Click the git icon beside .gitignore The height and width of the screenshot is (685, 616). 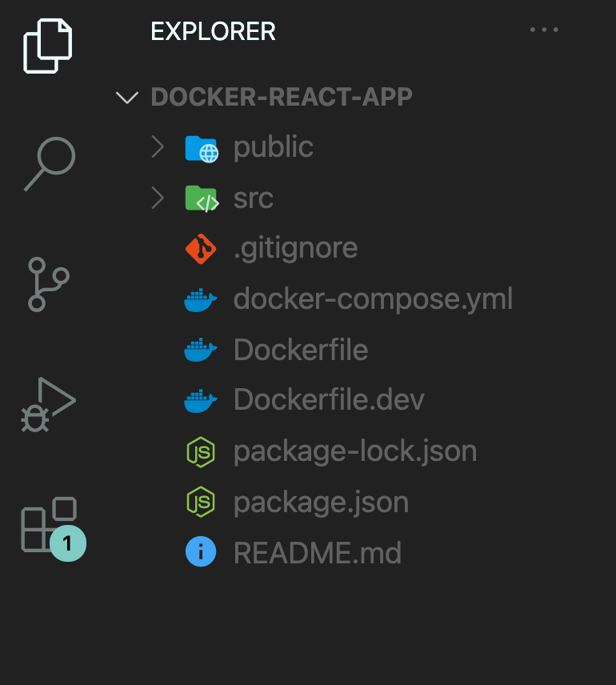click(201, 249)
